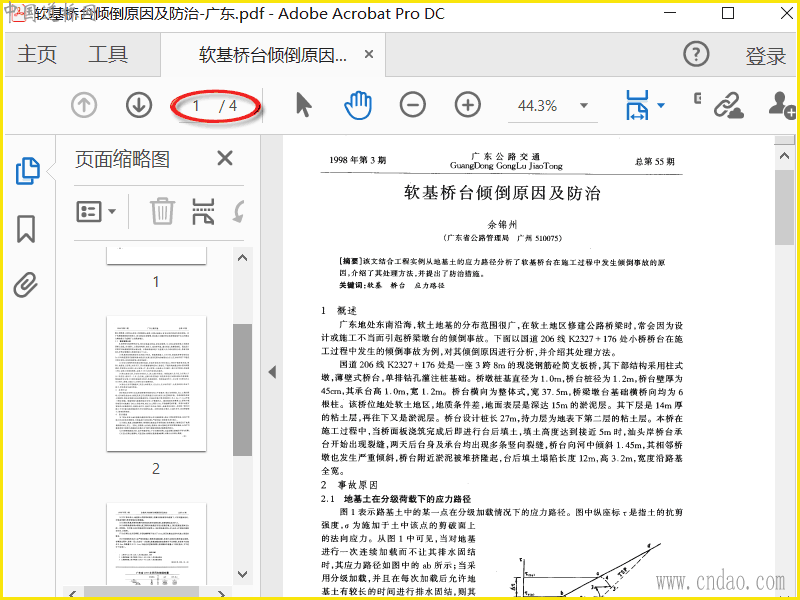Maximize the Acrobat window
Image resolution: width=800 pixels, height=600 pixels.
pyautogui.click(x=728, y=13)
